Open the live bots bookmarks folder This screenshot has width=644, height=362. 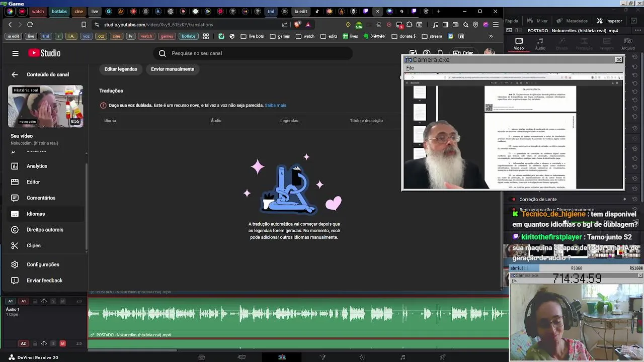pyautogui.click(x=252, y=36)
